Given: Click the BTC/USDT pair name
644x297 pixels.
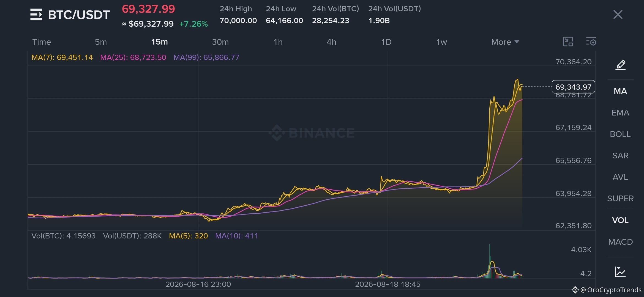Looking at the screenshot, I should (79, 15).
